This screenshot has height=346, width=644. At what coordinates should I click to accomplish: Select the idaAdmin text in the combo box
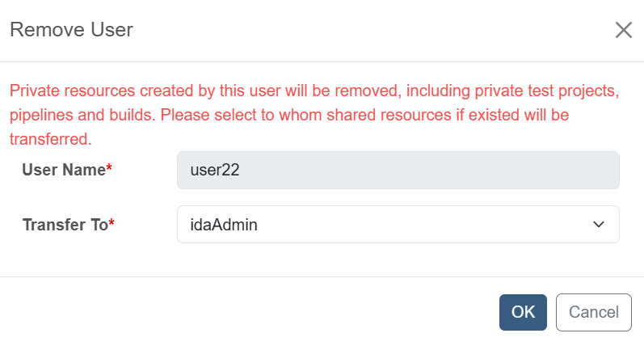click(224, 225)
